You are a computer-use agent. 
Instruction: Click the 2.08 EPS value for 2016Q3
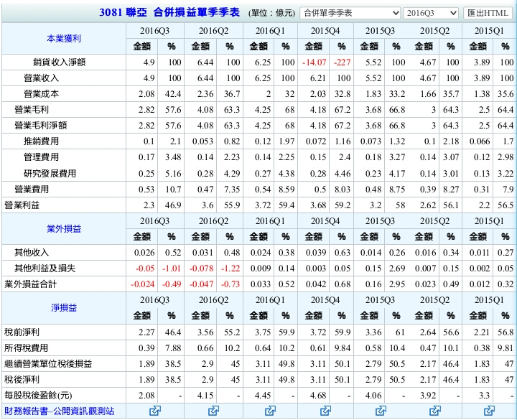coord(146,396)
